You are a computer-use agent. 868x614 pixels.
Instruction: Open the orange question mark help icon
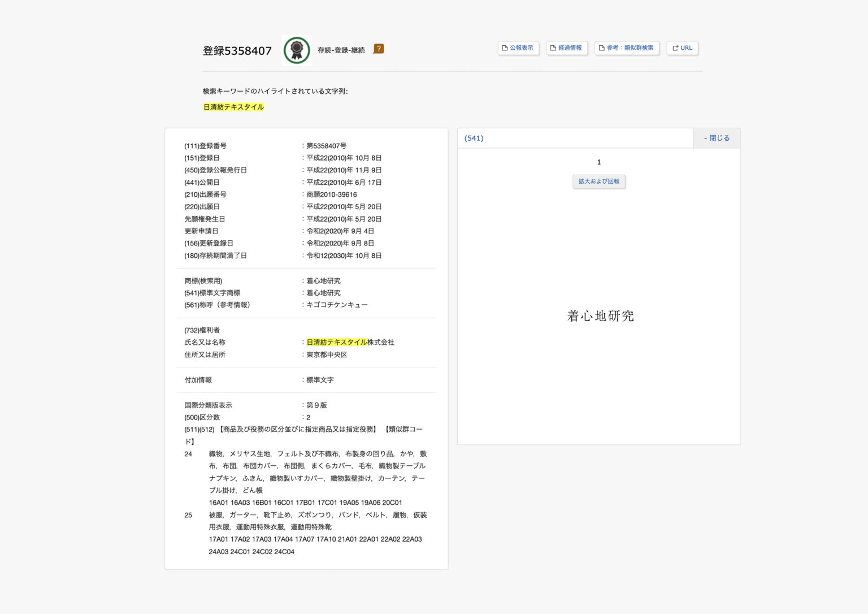point(379,49)
